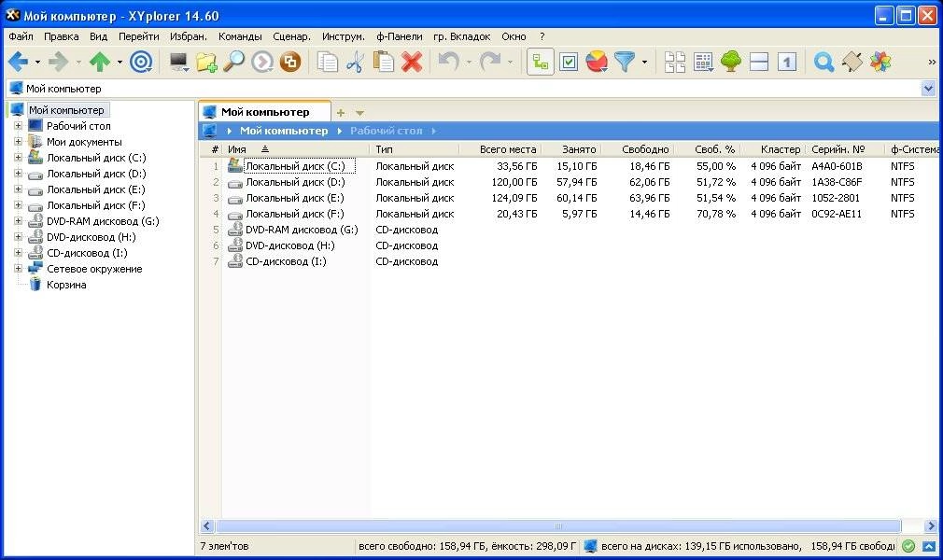The image size is (943, 560).
Task: Click the Up green arrow icon
Action: pyautogui.click(x=100, y=62)
